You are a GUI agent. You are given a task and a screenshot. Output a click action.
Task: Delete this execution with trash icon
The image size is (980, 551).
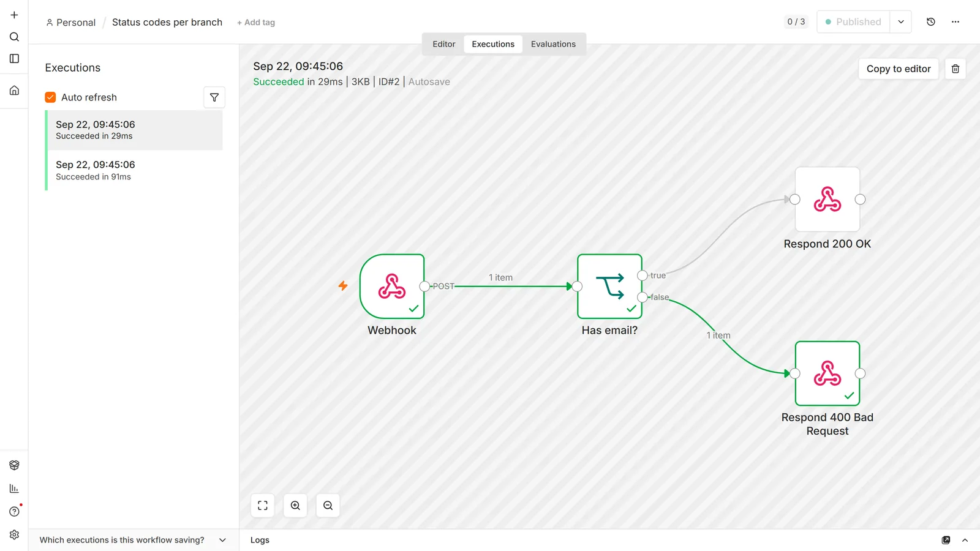pyautogui.click(x=956, y=69)
